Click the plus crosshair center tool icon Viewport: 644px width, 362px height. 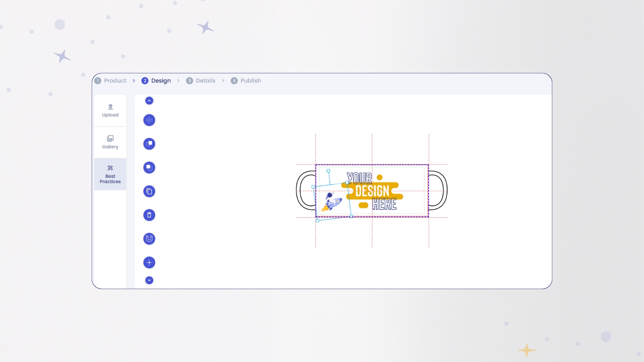coord(149,263)
